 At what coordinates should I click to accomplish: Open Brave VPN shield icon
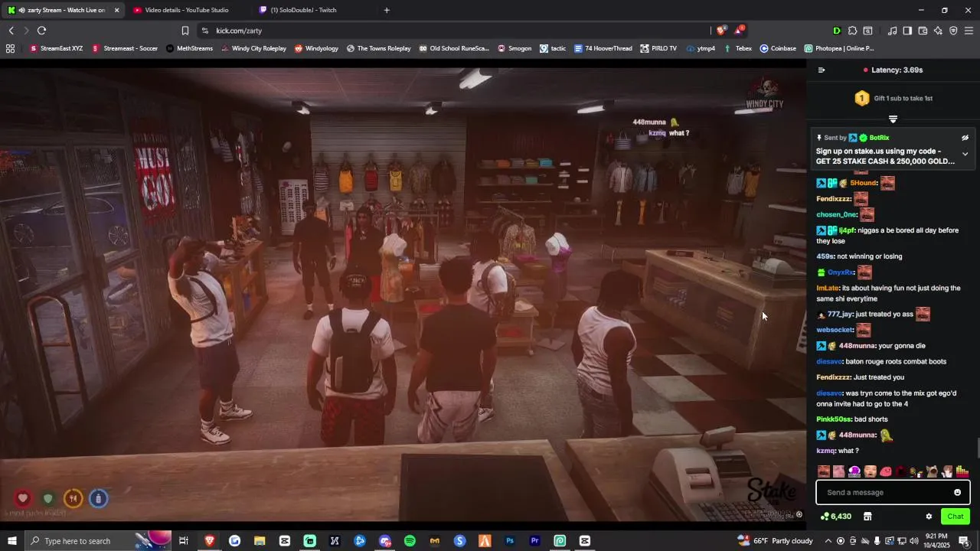click(x=953, y=31)
